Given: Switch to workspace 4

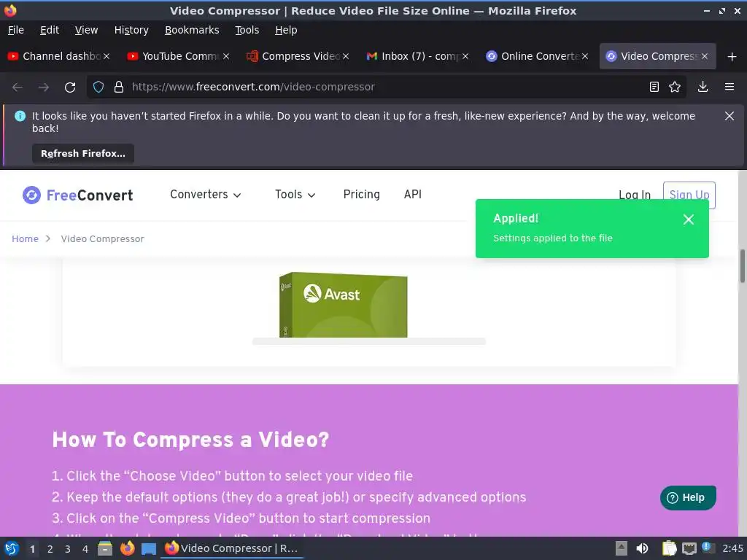Looking at the screenshot, I should click(x=85, y=549).
